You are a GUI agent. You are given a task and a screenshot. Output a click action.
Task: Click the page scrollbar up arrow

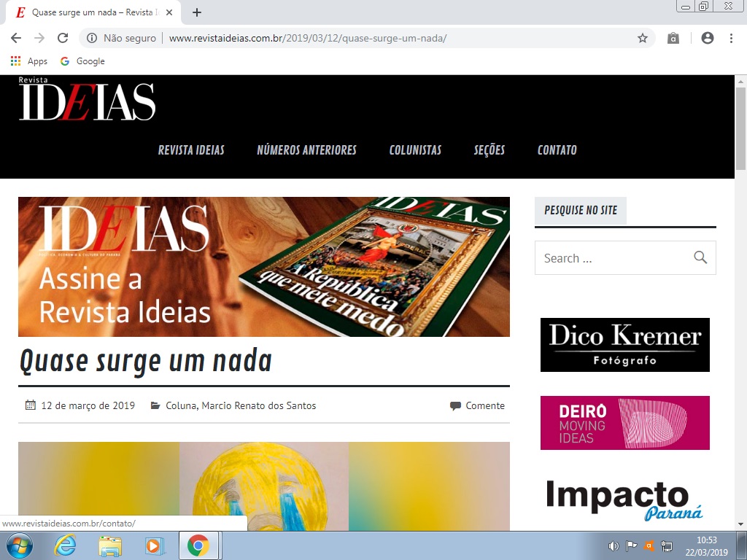pos(740,82)
